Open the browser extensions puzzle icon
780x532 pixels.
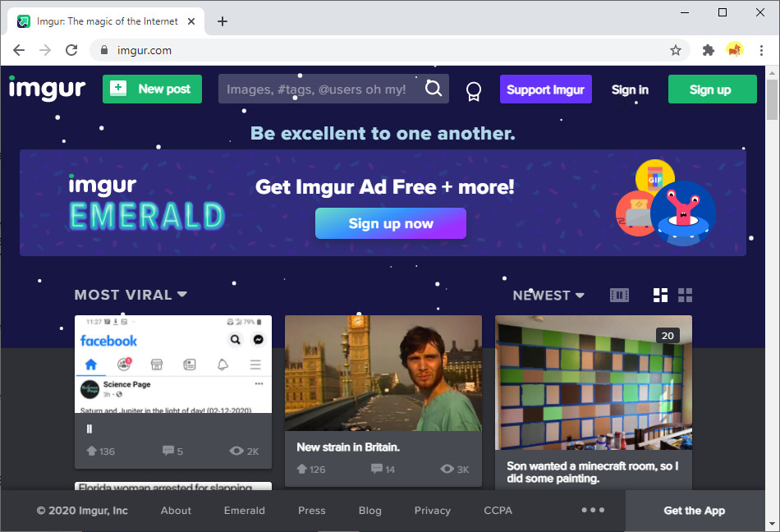(x=709, y=50)
